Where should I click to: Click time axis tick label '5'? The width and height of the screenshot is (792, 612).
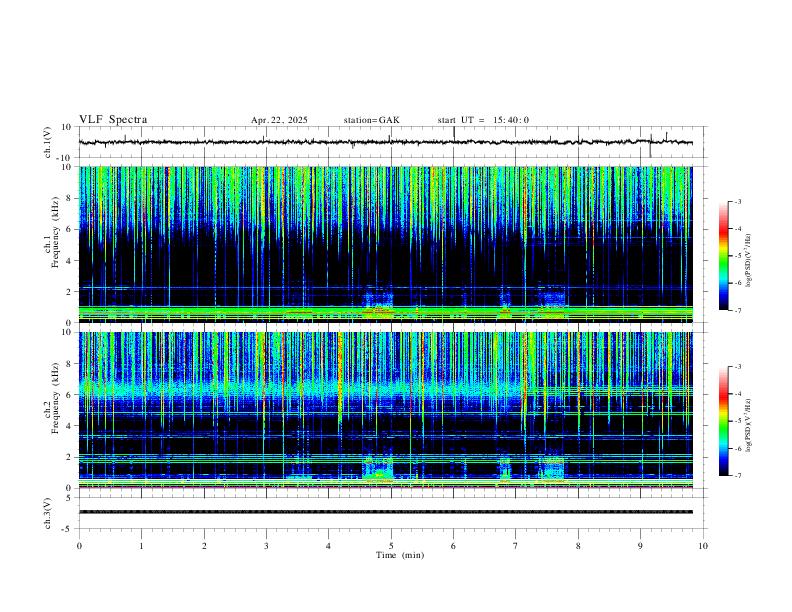[391, 546]
